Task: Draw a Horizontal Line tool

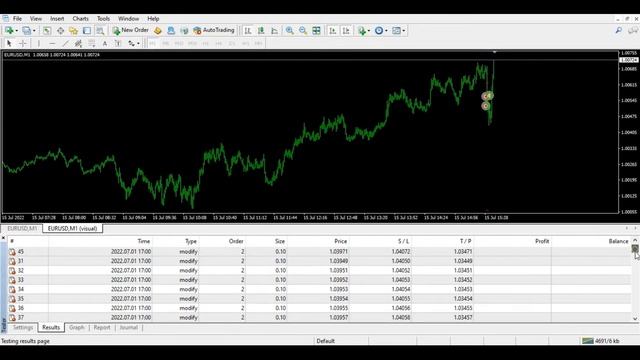Action: tap(52, 43)
